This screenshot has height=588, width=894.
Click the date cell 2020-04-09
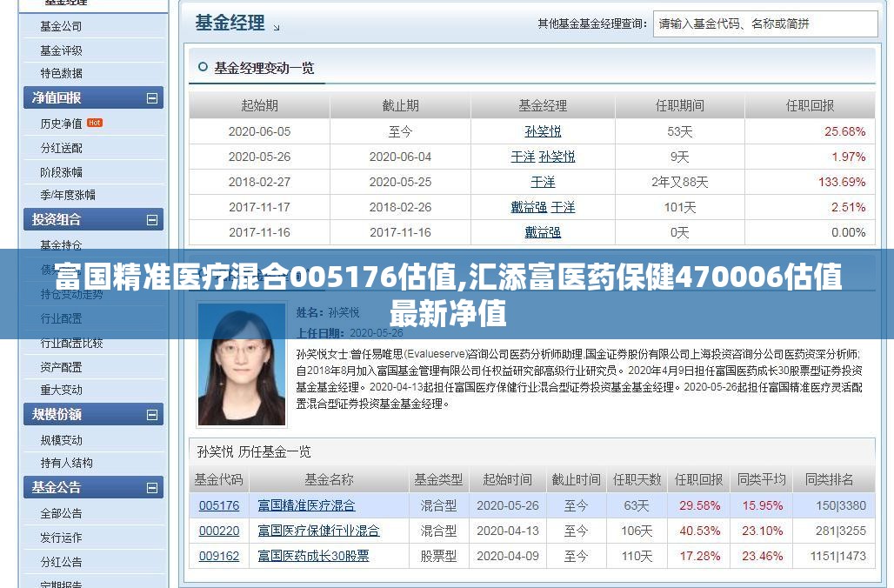tap(507, 556)
